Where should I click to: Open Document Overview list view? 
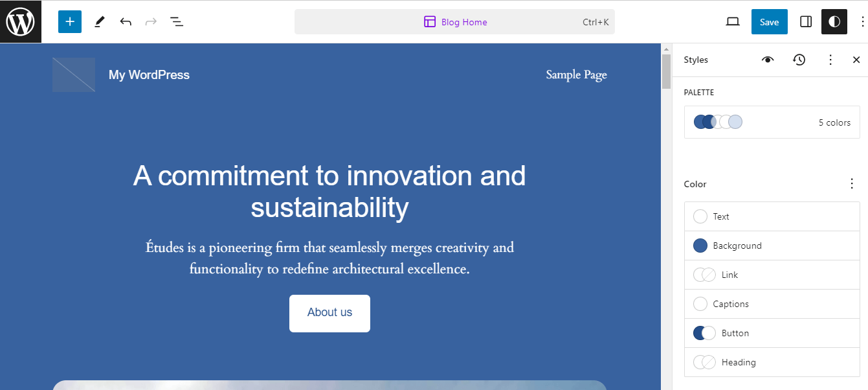coord(177,22)
